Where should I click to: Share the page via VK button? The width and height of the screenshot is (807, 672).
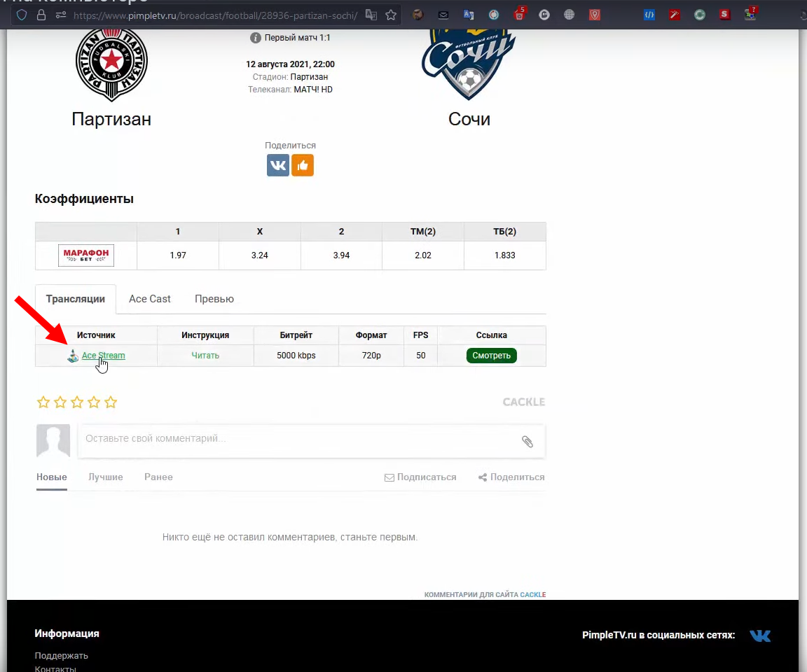pos(278,166)
